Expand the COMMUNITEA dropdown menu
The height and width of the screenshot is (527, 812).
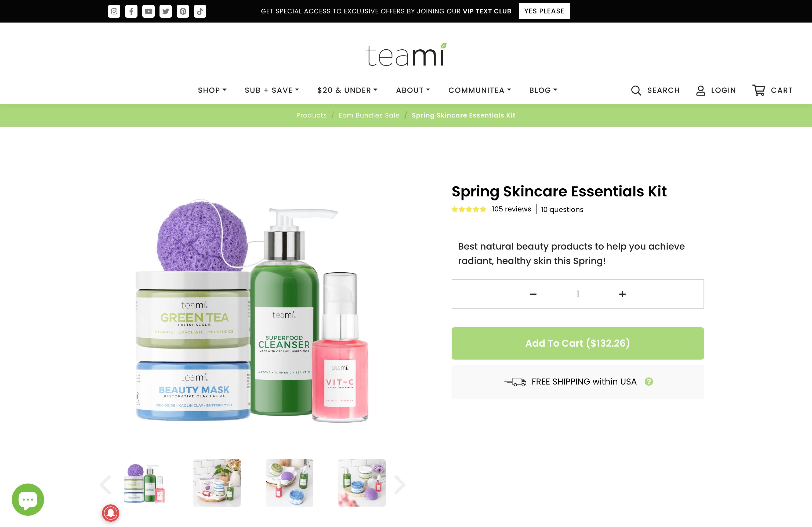coord(480,90)
